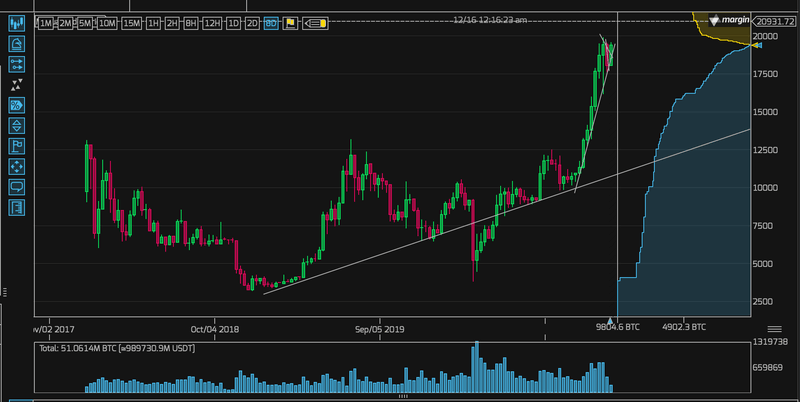Screen dimensions: 800x402
Task: Click the Total 51.0614M BTC volume text
Action: click(117, 348)
